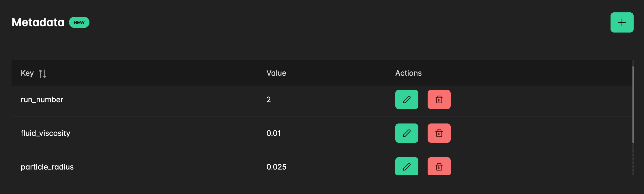Image resolution: width=644 pixels, height=194 pixels.
Task: Delete particle_radius using the trash icon
Action: coord(439,166)
